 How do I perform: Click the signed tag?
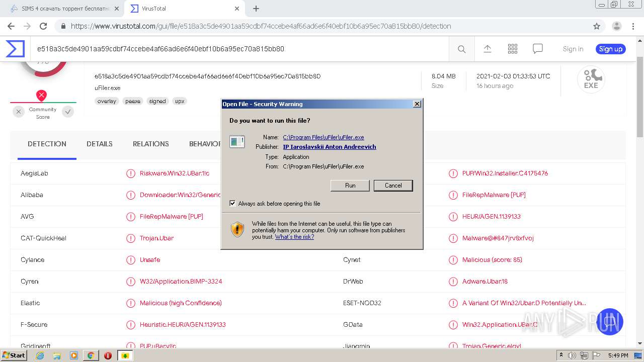coord(157,101)
